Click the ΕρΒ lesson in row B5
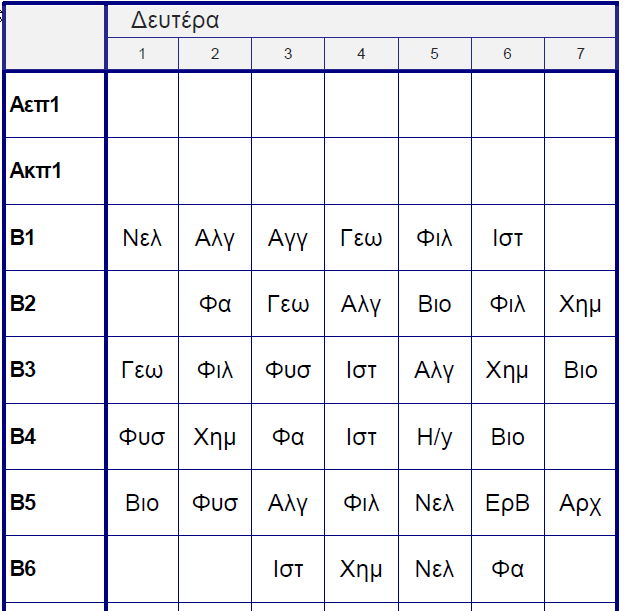Viewport: 625px width, 611px height. point(507,502)
